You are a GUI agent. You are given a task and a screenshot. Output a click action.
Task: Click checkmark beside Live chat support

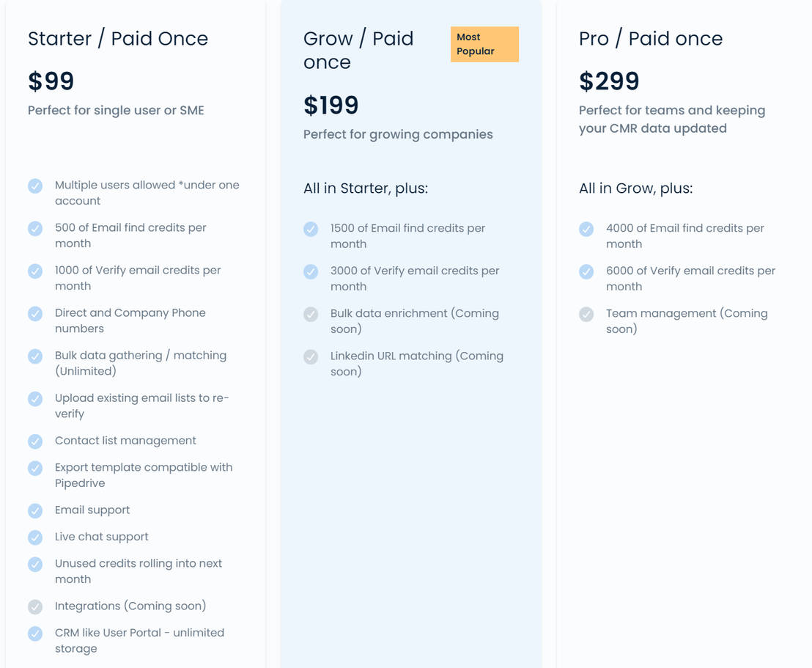35,537
